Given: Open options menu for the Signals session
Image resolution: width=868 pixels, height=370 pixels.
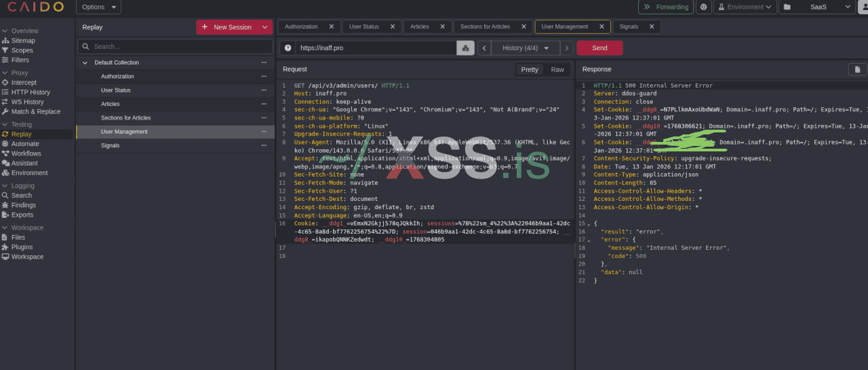Looking at the screenshot, I should pyautogui.click(x=264, y=145).
